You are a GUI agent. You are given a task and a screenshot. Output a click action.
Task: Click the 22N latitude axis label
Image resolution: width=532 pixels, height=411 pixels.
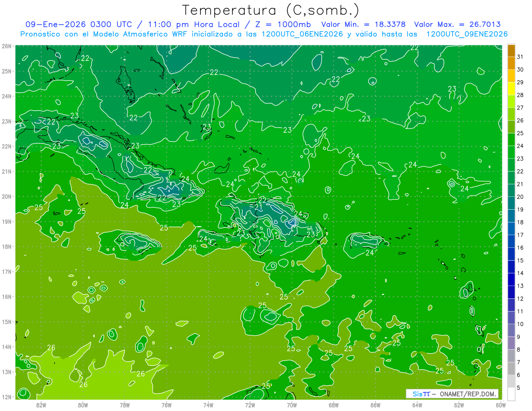[6, 146]
